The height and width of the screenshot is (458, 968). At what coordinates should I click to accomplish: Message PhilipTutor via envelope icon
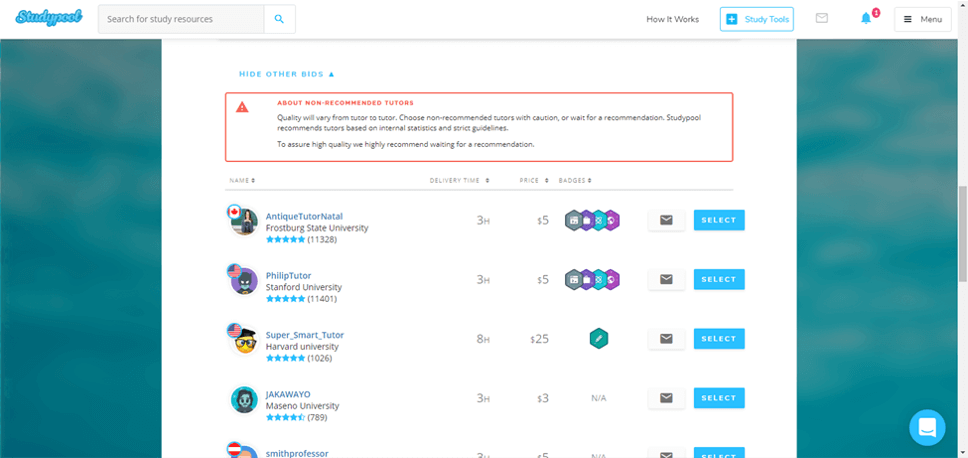click(666, 279)
